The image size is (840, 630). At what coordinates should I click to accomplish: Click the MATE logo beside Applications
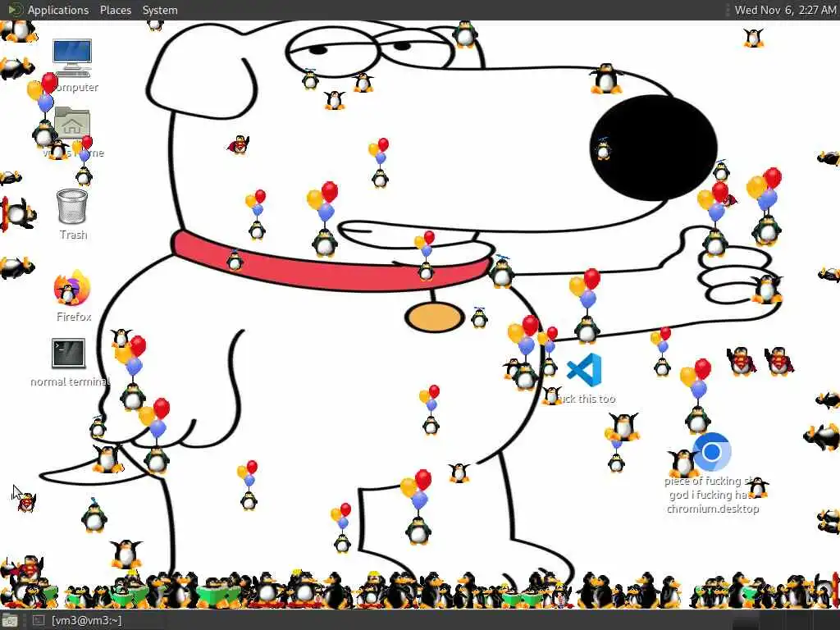coord(15,10)
